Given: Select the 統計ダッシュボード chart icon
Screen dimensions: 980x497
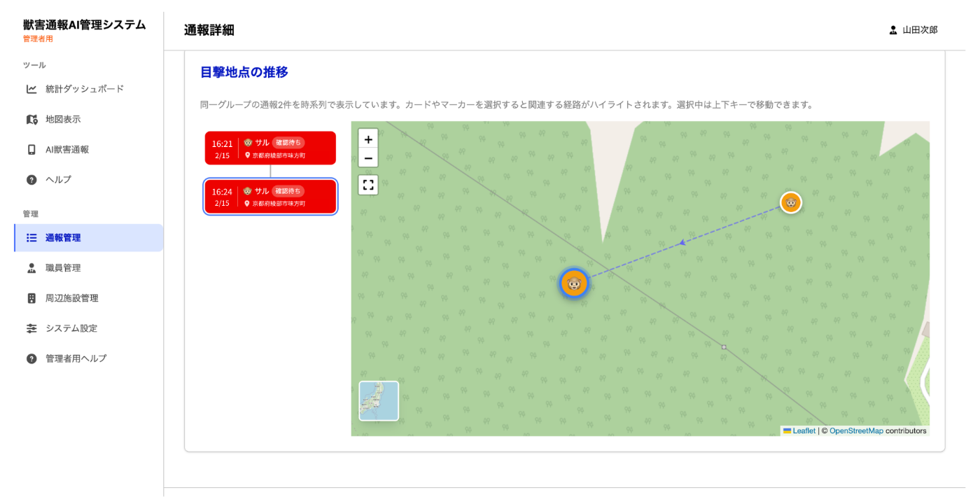Looking at the screenshot, I should click(31, 89).
